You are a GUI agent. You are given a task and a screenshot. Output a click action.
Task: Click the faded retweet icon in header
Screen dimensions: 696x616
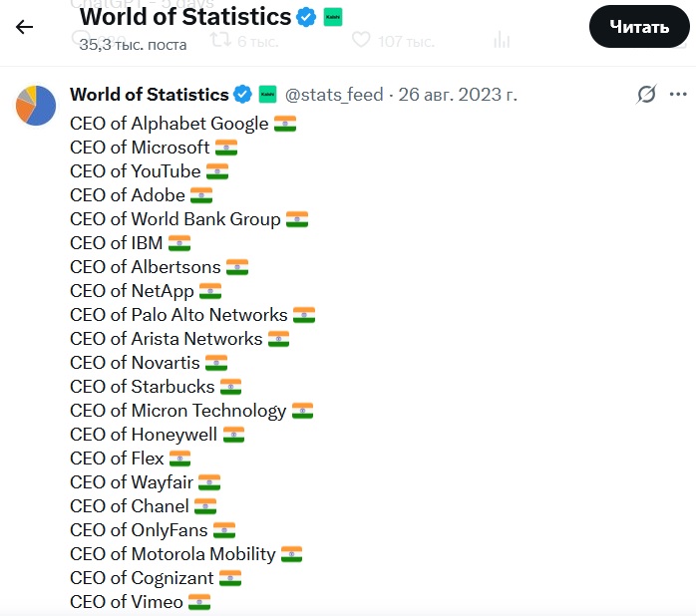pos(220,40)
